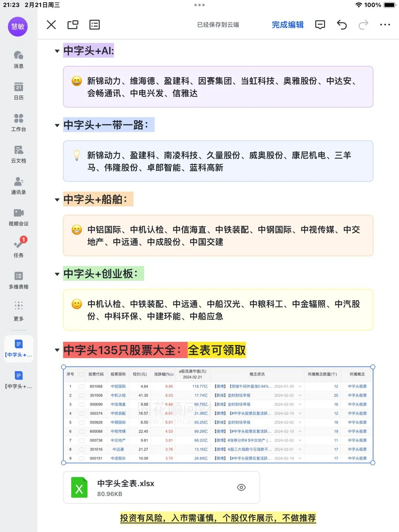Switch to the second 【中字头+… document tab
Viewport: 399px width, 532px height.
(18, 380)
